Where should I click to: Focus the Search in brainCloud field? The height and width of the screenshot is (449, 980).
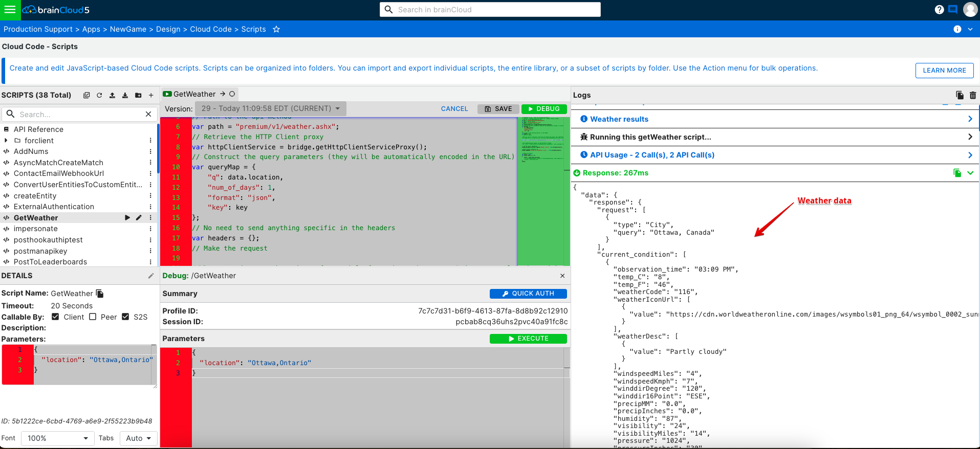pyautogui.click(x=490, y=10)
